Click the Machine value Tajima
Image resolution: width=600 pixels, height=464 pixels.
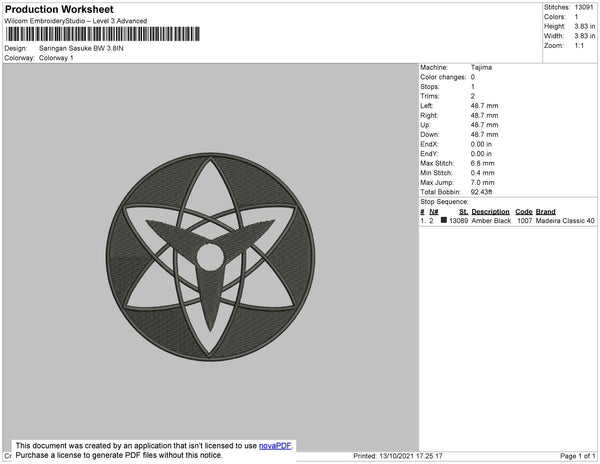point(481,67)
